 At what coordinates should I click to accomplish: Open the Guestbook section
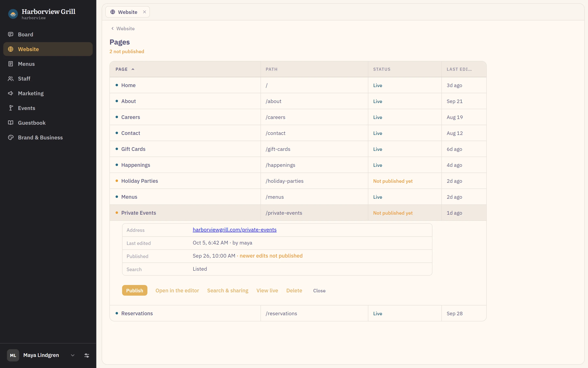tap(48, 123)
